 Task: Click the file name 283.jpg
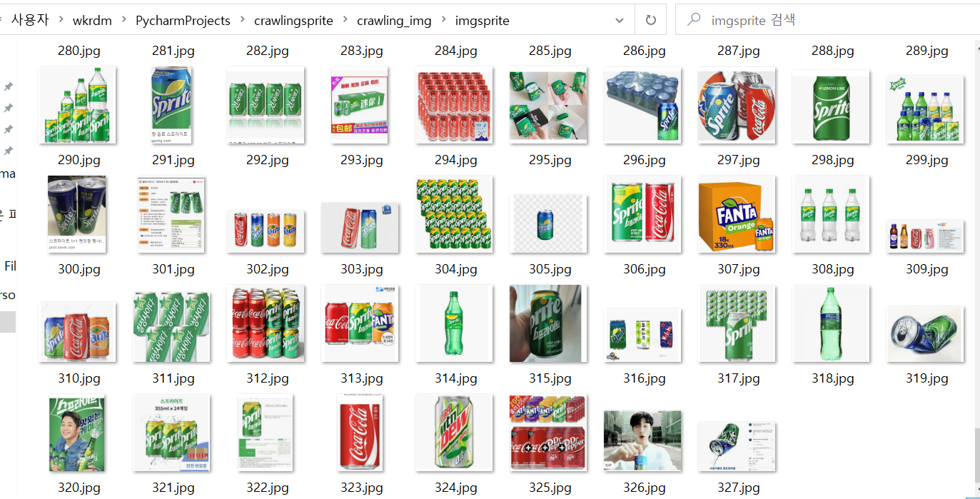(x=362, y=51)
